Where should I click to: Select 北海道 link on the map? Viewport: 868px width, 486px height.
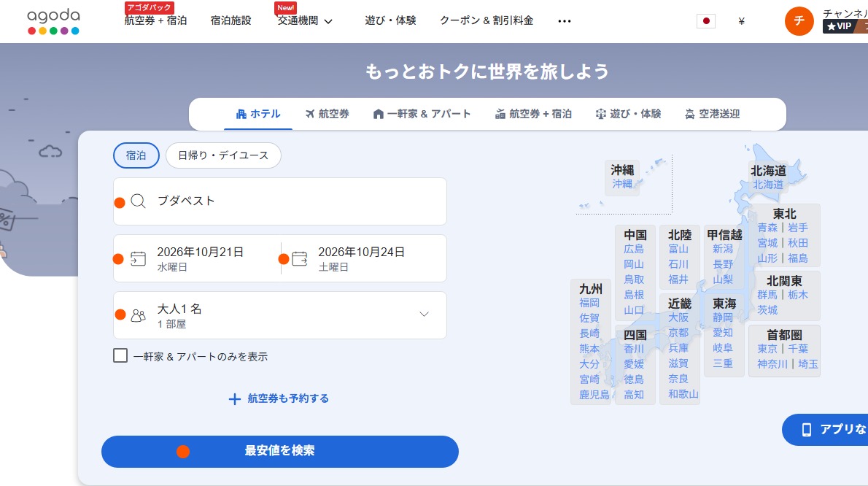pos(768,185)
